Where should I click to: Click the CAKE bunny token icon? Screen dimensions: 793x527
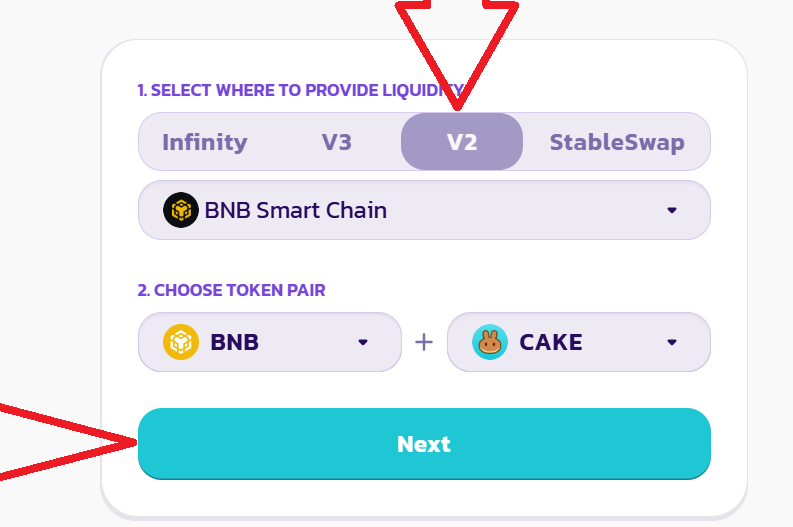pyautogui.click(x=490, y=342)
